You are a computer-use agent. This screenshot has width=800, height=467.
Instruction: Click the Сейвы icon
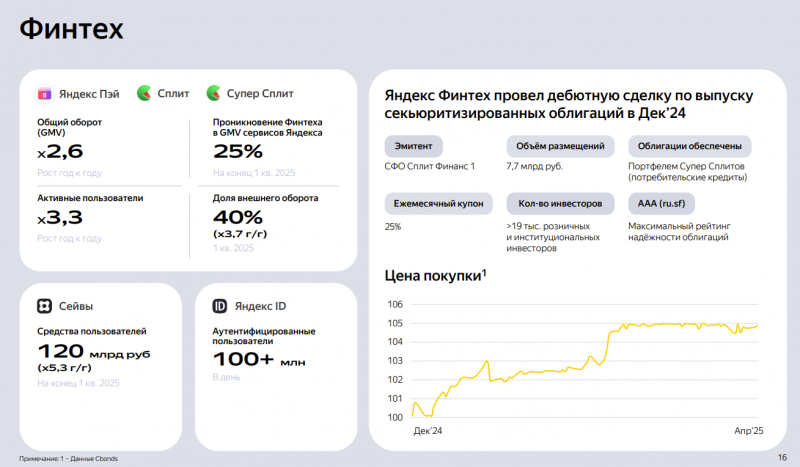click(44, 306)
